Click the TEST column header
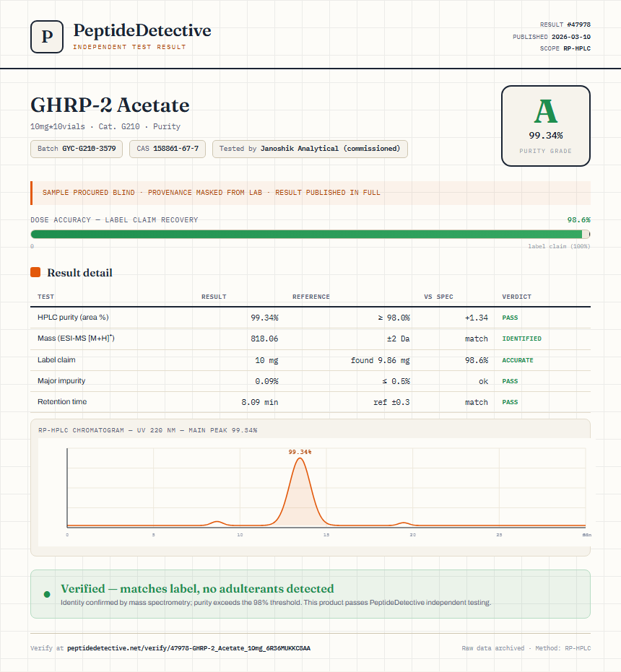 (x=46, y=297)
